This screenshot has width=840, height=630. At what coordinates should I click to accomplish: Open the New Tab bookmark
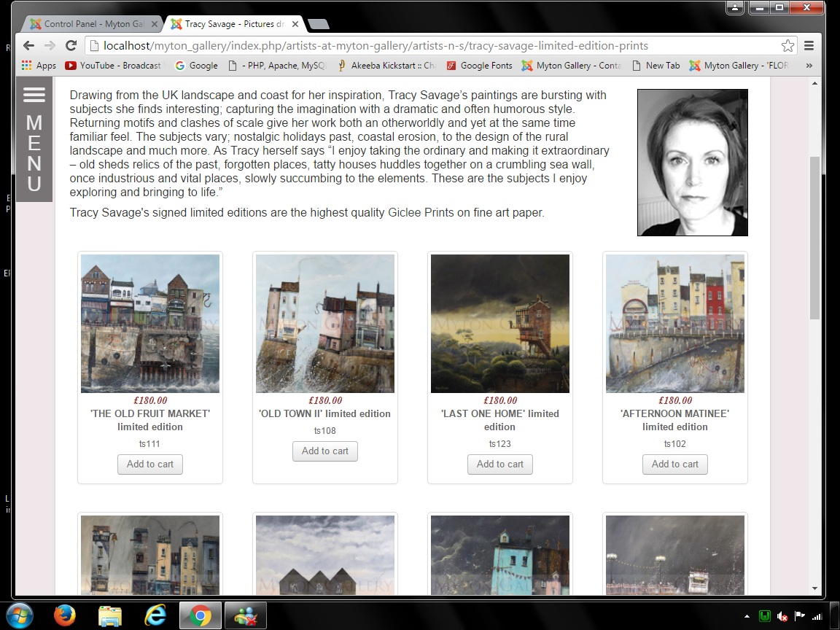(656, 66)
